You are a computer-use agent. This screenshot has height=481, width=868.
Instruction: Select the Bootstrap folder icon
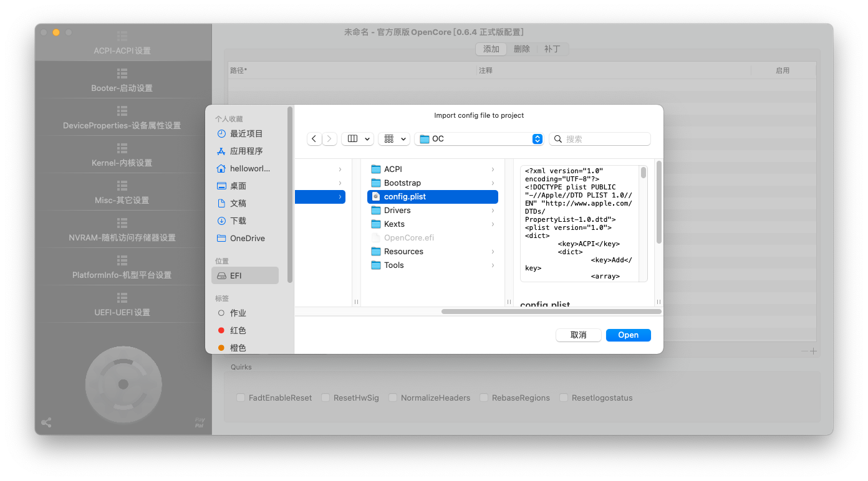pyautogui.click(x=375, y=183)
